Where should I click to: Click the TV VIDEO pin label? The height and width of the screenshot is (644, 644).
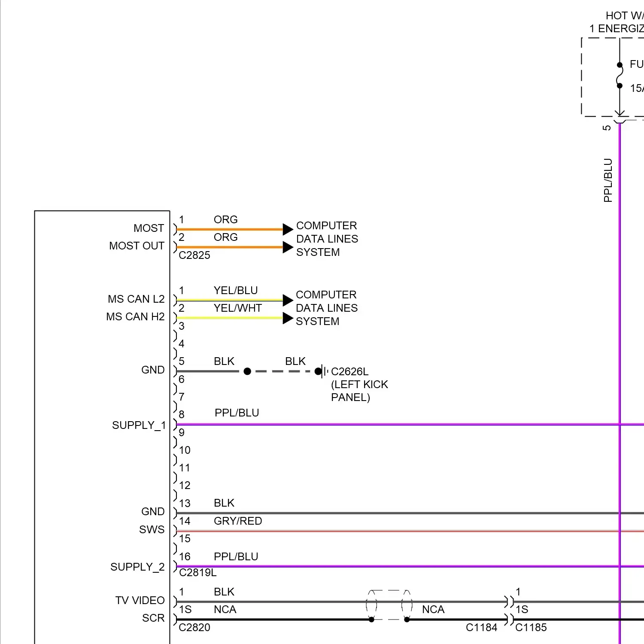click(140, 600)
